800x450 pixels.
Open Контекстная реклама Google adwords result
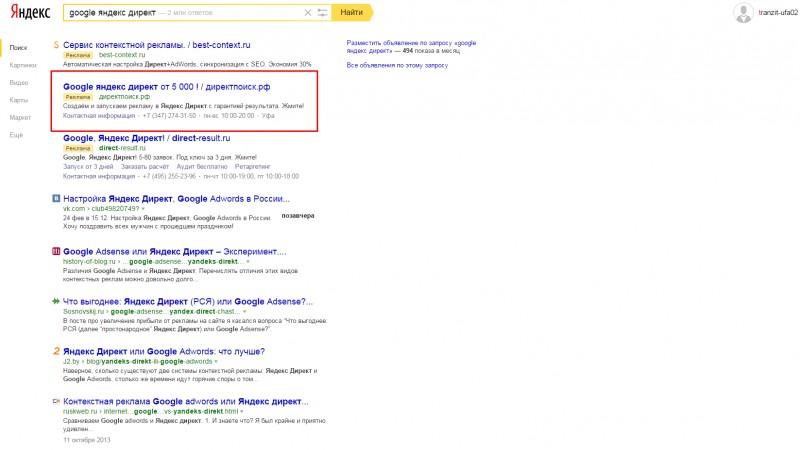pos(186,402)
